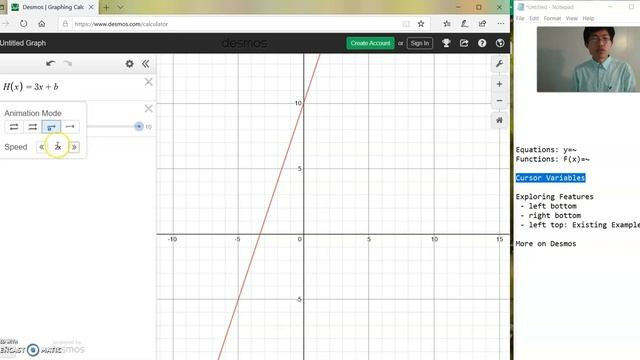
Task: Delete the H(x) = 3x + b expression
Action: click(149, 82)
